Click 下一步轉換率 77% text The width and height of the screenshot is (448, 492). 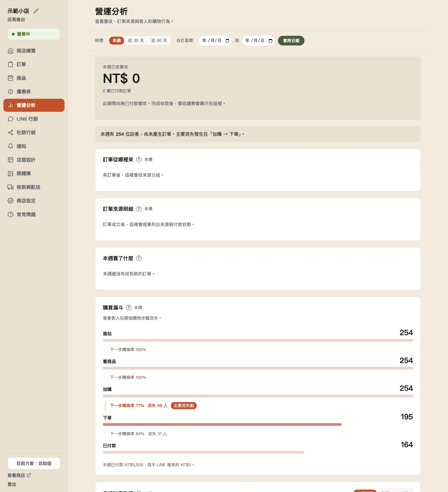(x=127, y=406)
